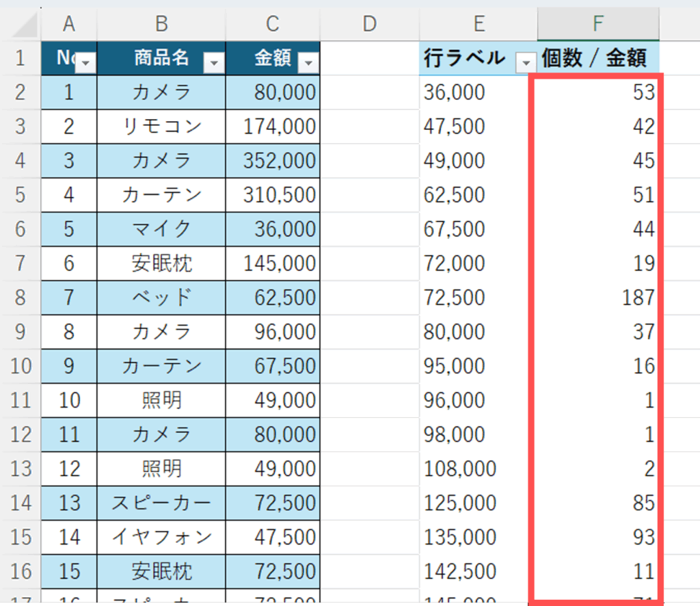This screenshot has height=606, width=700.
Task: Select row 8 header
Action: point(20,298)
